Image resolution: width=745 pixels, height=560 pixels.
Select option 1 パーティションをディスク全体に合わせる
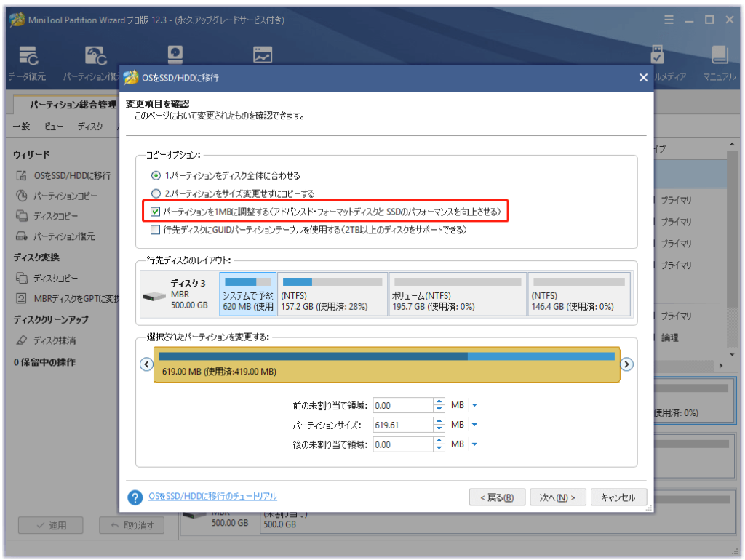pos(156,175)
